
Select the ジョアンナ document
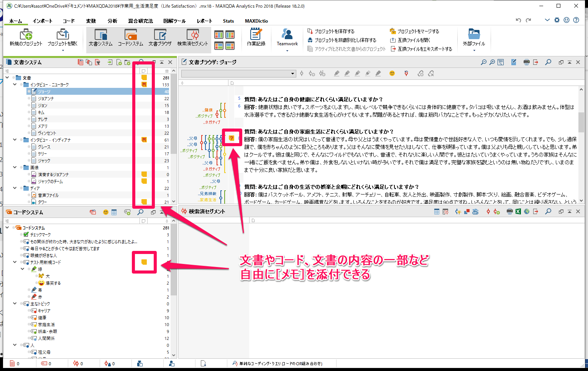46,99
